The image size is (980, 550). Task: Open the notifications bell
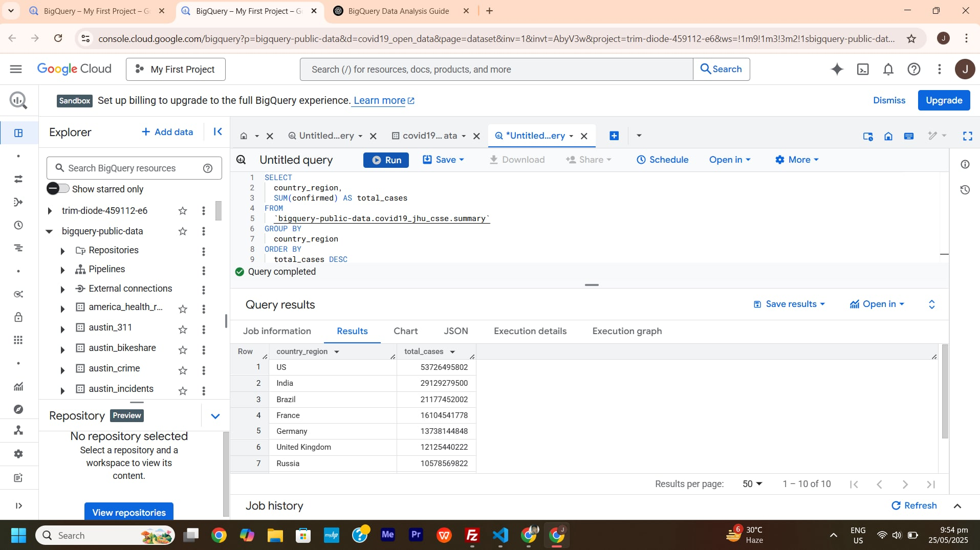point(888,69)
